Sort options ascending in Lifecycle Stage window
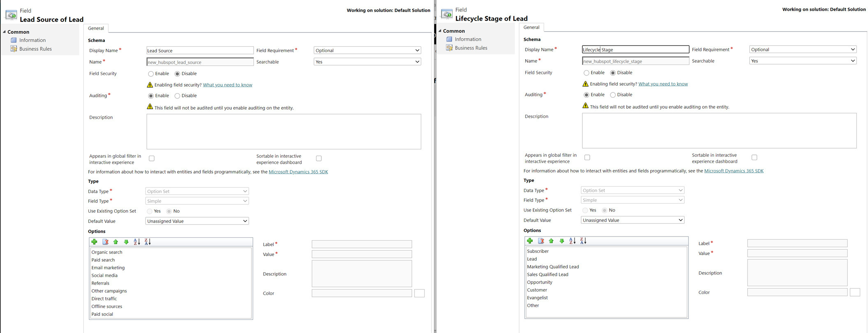This screenshot has height=333, width=868. point(573,241)
